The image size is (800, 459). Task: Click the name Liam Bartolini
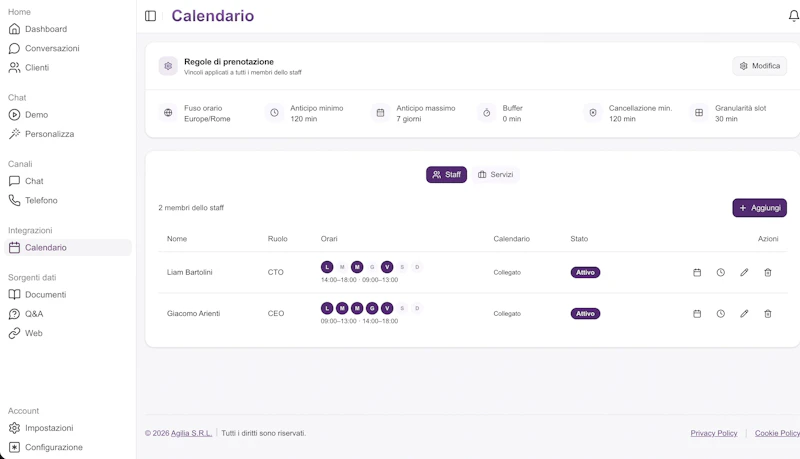[189, 272]
